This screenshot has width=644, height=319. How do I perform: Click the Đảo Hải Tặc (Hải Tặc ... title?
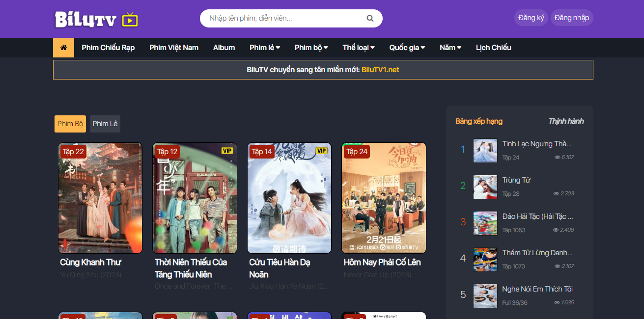pos(537,216)
